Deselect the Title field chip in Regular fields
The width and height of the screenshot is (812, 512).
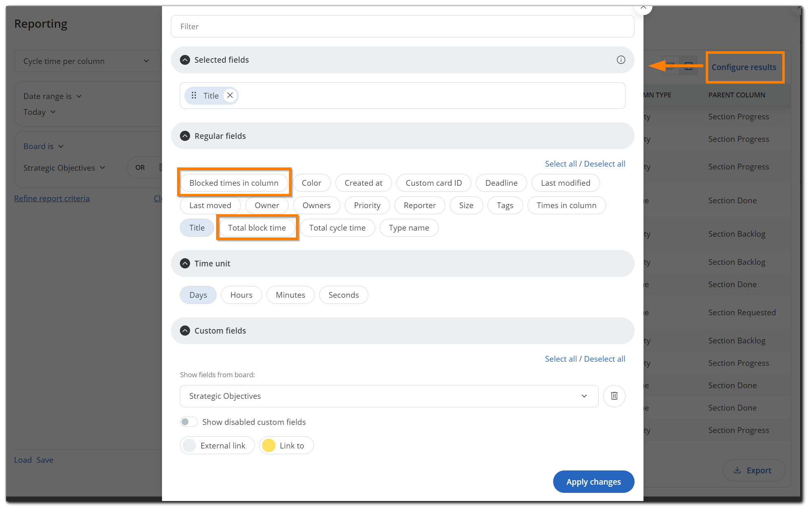197,228
